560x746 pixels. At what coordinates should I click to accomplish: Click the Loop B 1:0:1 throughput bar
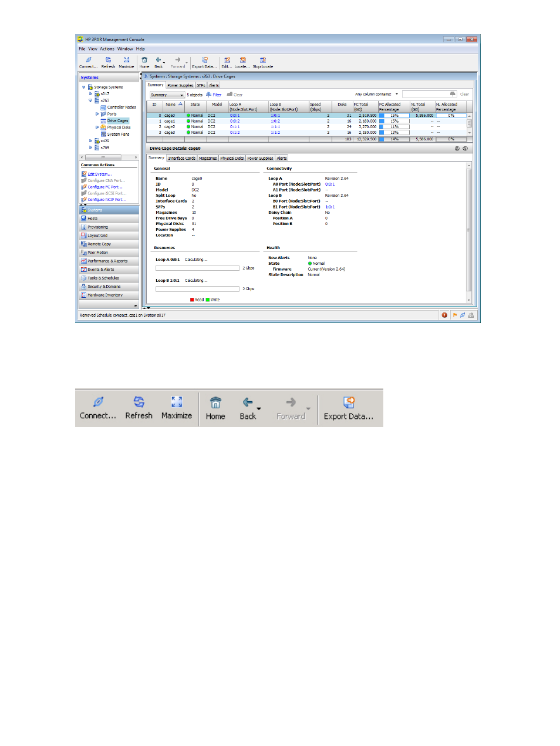(x=197, y=289)
